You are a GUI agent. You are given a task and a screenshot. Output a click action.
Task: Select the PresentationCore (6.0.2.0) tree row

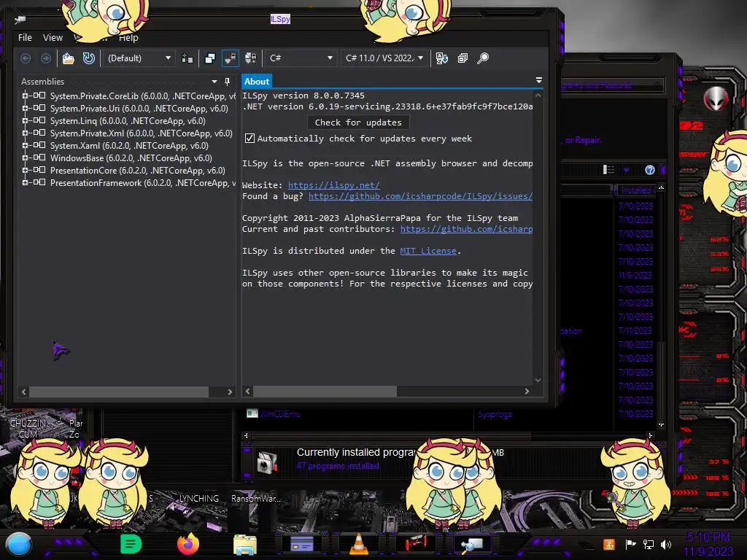(x=138, y=171)
